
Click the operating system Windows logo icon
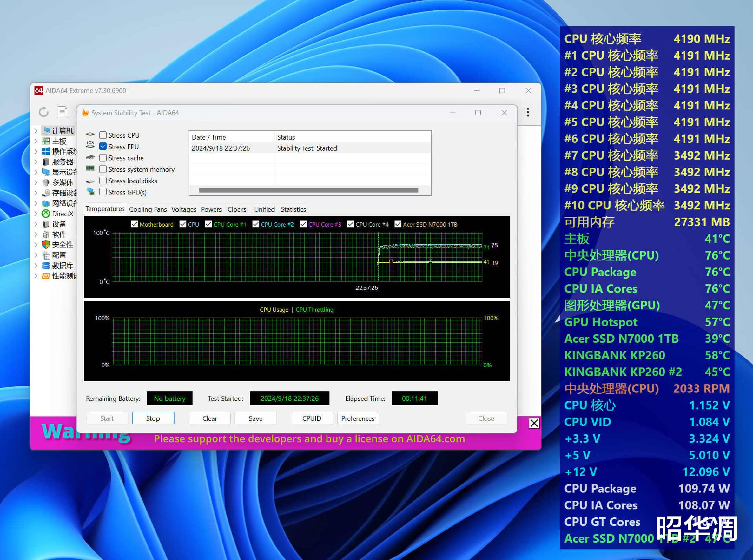coord(46,151)
